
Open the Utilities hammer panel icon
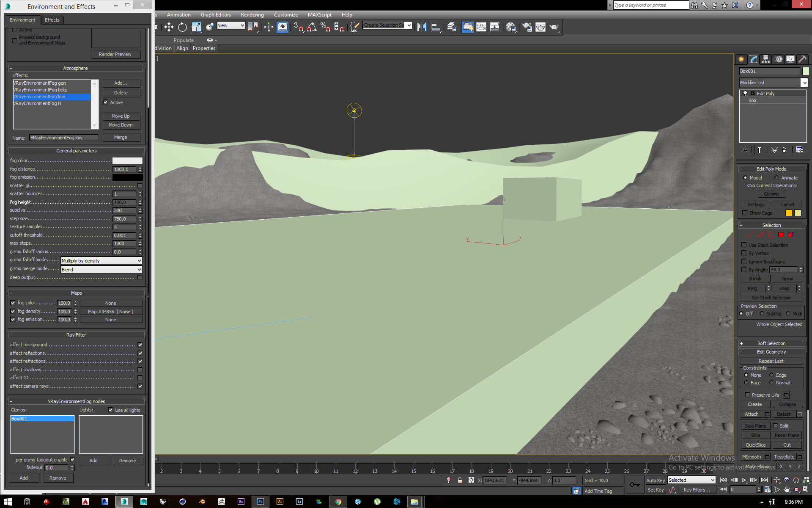pos(802,59)
